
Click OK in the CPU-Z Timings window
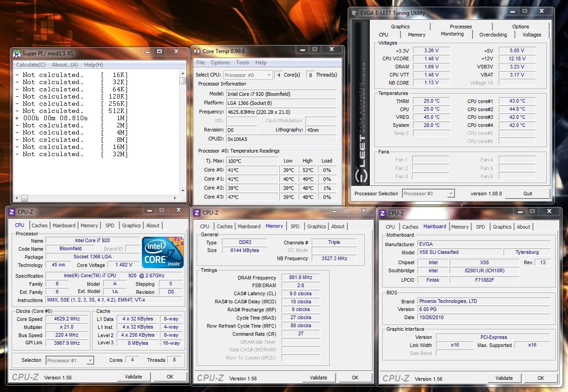355,378
